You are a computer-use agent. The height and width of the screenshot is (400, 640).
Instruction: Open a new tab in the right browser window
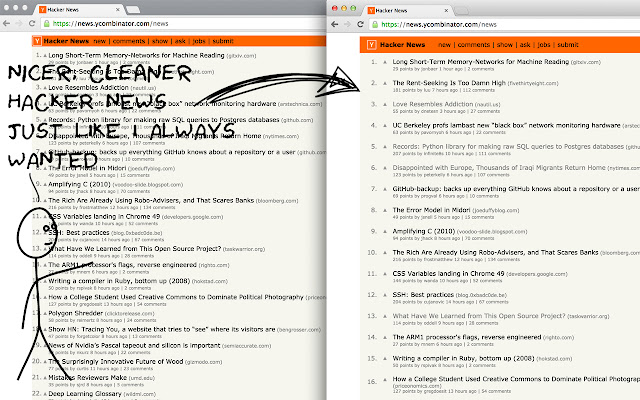tap(461, 11)
